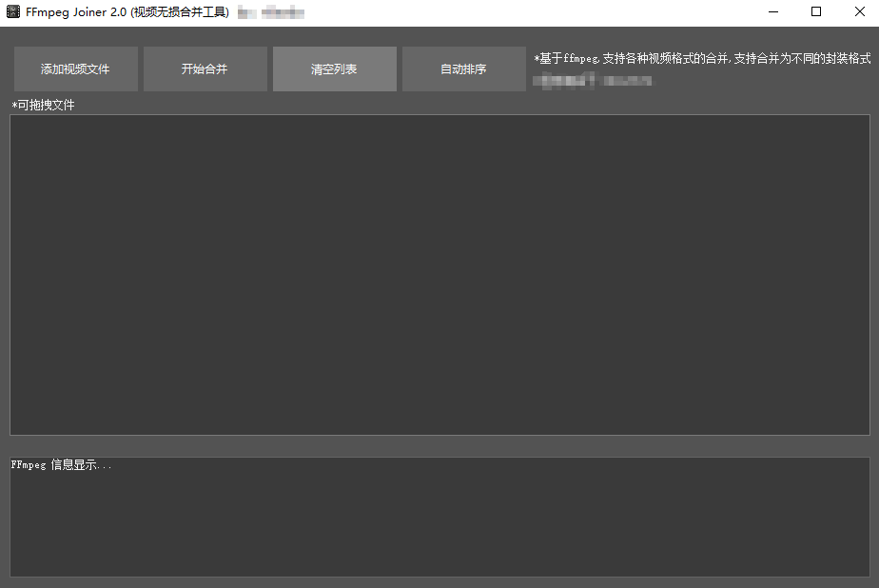879x588 pixels.
Task: Clear the list via 清空列表
Action: (x=335, y=69)
